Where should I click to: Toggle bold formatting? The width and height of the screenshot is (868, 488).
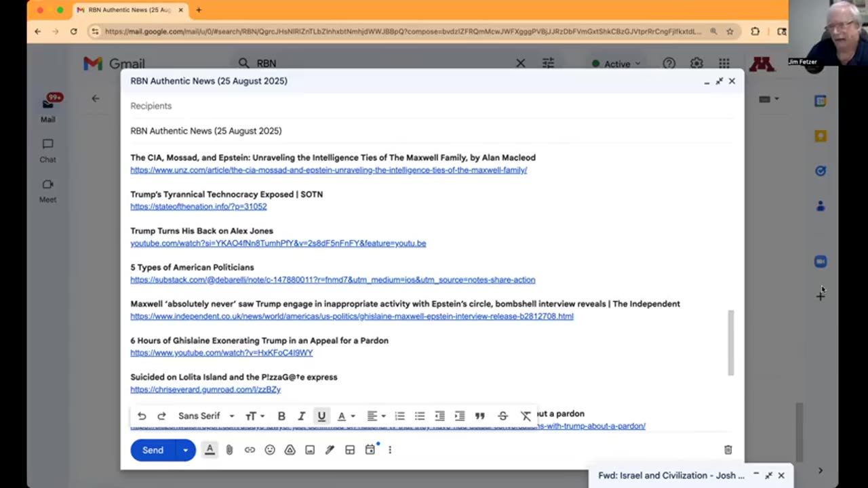tap(281, 416)
